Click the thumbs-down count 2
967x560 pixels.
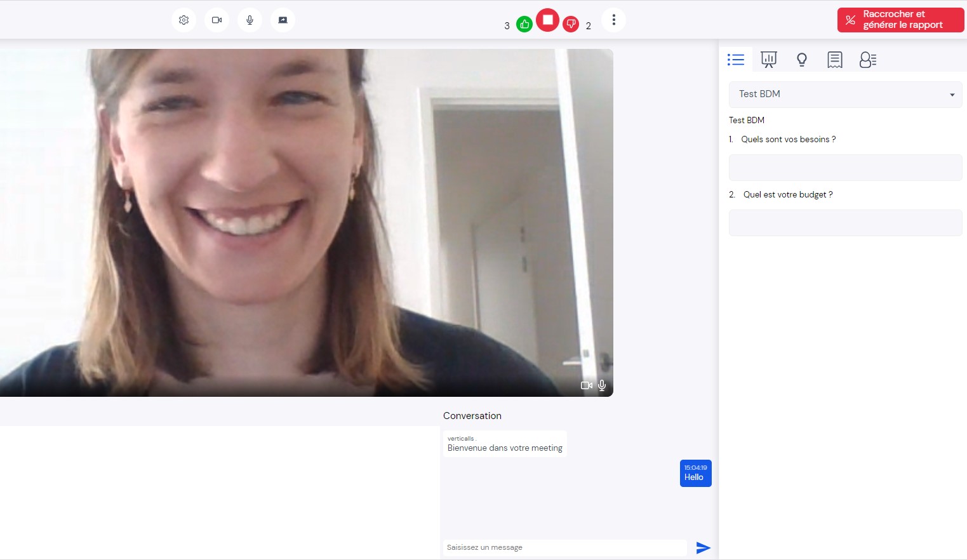589,26
